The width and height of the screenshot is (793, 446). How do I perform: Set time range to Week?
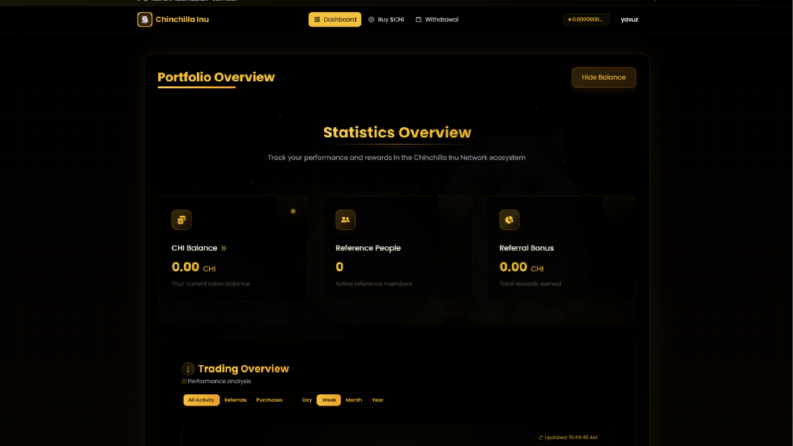[x=329, y=400]
